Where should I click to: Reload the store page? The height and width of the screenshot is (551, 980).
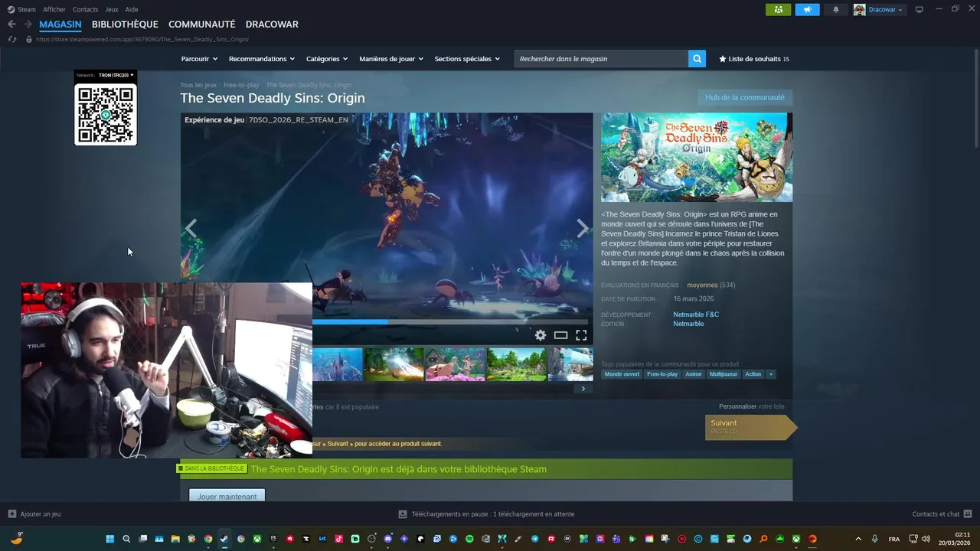pyautogui.click(x=11, y=39)
